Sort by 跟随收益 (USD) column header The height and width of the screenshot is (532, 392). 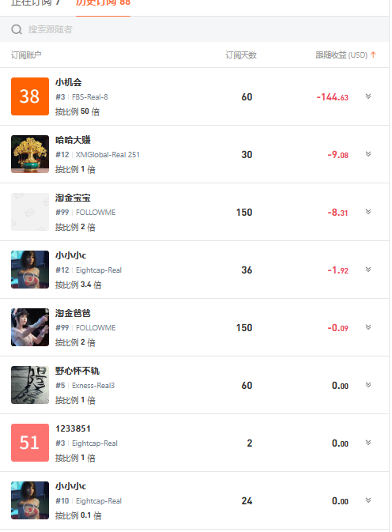[x=341, y=55]
